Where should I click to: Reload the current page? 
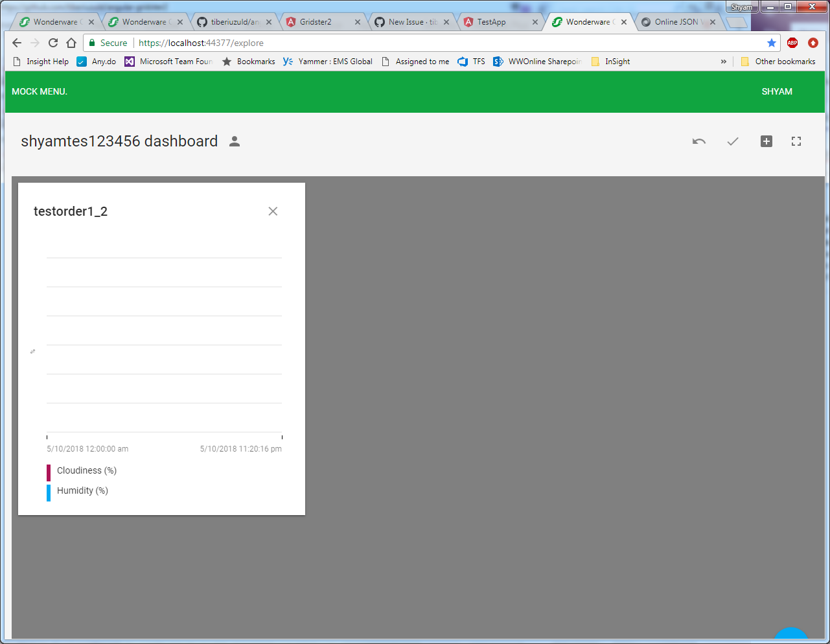click(x=53, y=43)
